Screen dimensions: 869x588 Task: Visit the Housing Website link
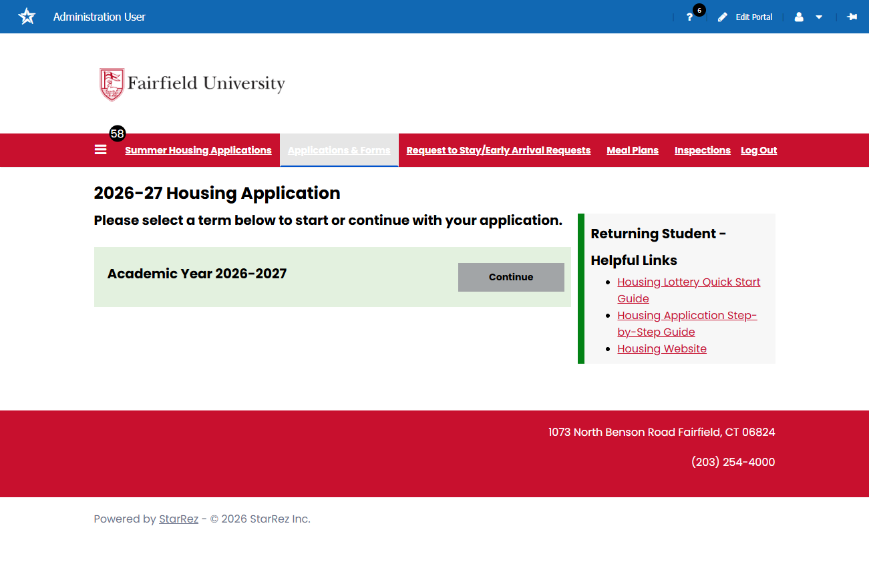pyautogui.click(x=662, y=348)
